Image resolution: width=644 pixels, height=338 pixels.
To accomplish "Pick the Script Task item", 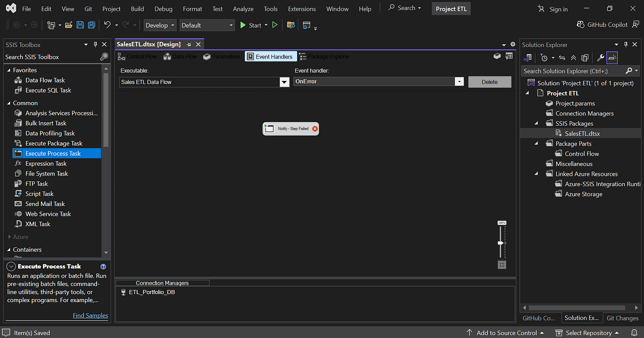I will pyautogui.click(x=39, y=194).
